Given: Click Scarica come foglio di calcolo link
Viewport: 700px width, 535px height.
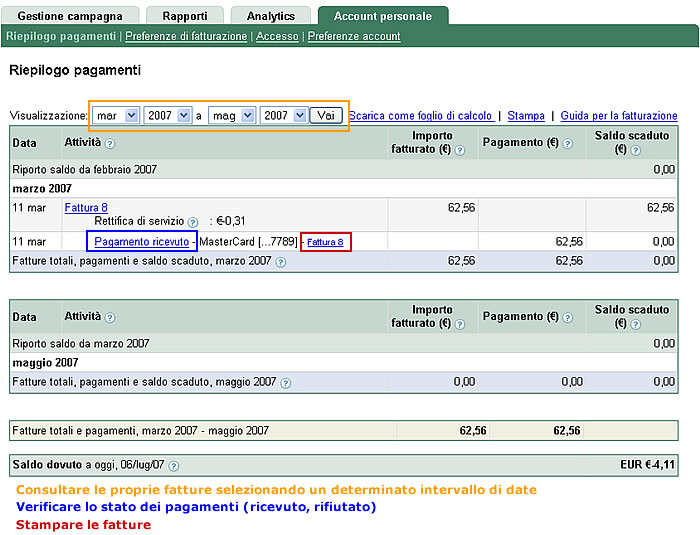Looking at the screenshot, I should [420, 117].
